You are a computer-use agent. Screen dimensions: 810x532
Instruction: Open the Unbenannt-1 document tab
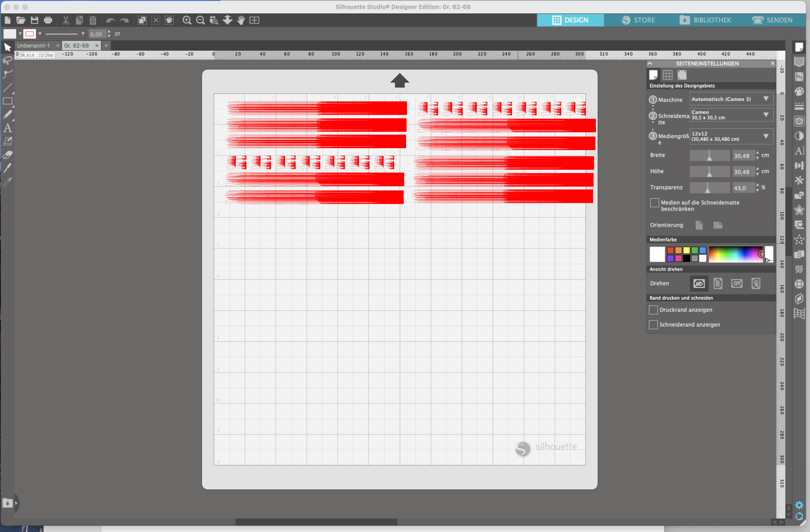[33, 46]
